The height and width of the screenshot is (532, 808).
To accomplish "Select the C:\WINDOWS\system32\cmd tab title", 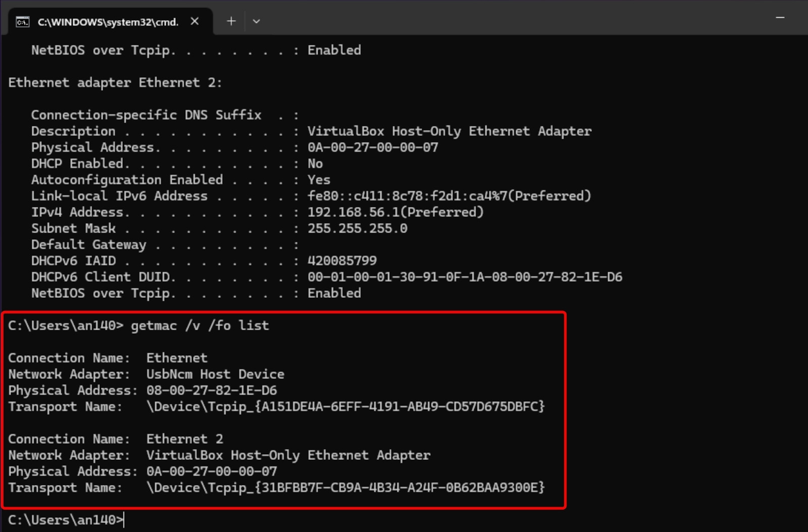I will (x=108, y=22).
